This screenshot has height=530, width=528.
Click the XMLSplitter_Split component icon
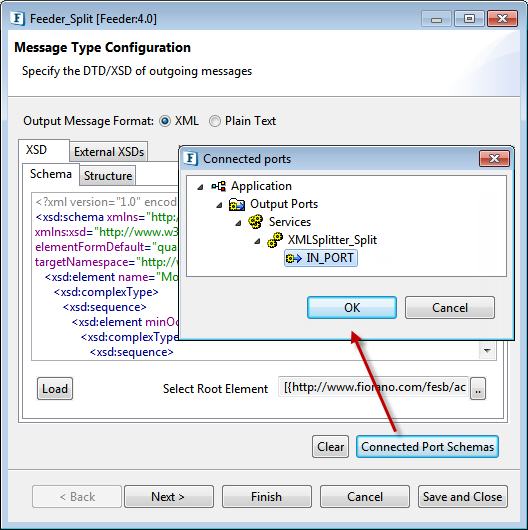click(x=275, y=240)
